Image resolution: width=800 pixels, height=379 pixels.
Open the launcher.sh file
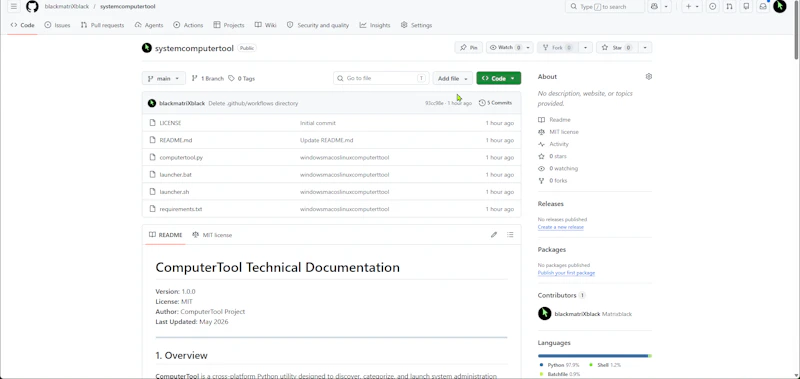(174, 192)
